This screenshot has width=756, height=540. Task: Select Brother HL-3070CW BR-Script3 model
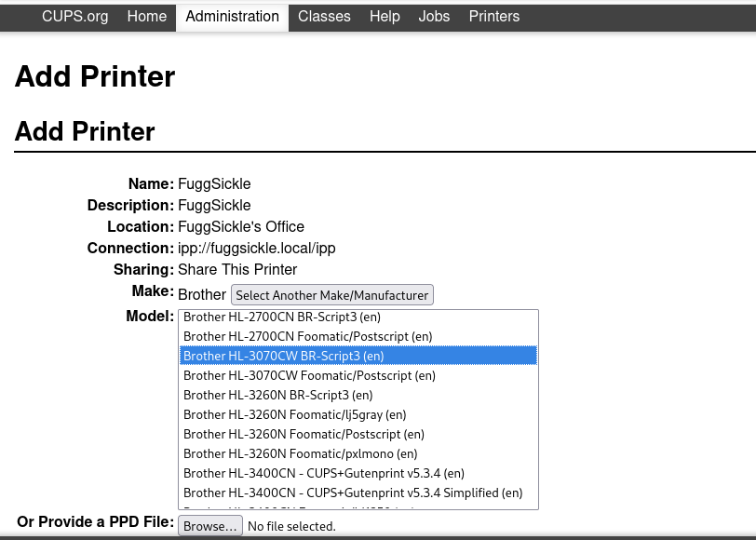tap(284, 356)
